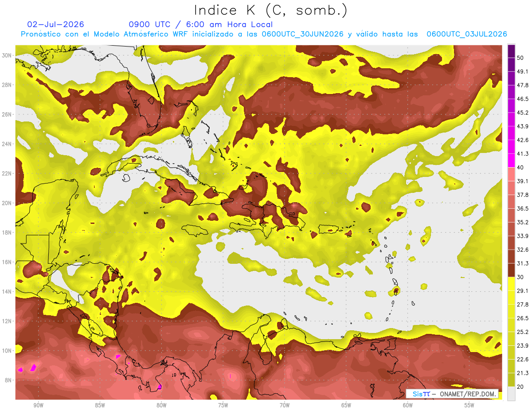Pick the bright yellow colorbar segment between 29.1 and 30

pos(511,284)
